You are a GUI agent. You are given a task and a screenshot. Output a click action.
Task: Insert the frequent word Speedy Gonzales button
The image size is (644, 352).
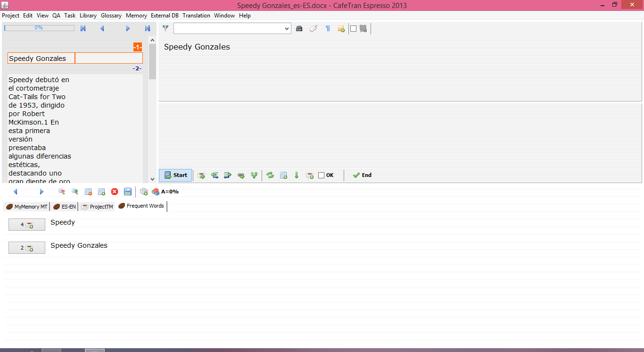click(x=27, y=248)
